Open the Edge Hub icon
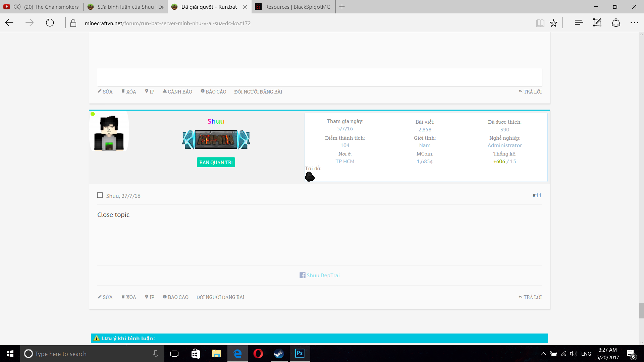644x362 pixels. click(579, 23)
